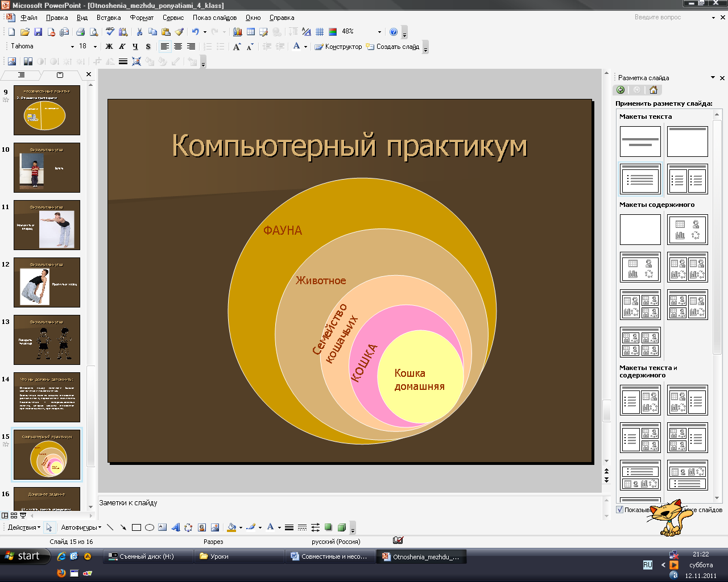Select slide 14 thumbnail
The height and width of the screenshot is (582, 728).
click(47, 397)
